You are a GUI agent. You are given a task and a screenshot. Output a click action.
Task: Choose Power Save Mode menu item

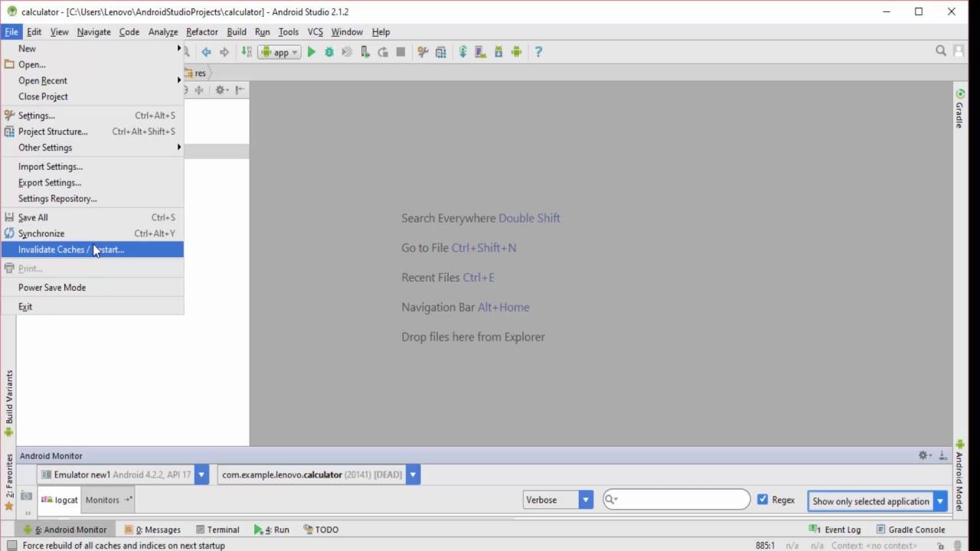pyautogui.click(x=92, y=288)
